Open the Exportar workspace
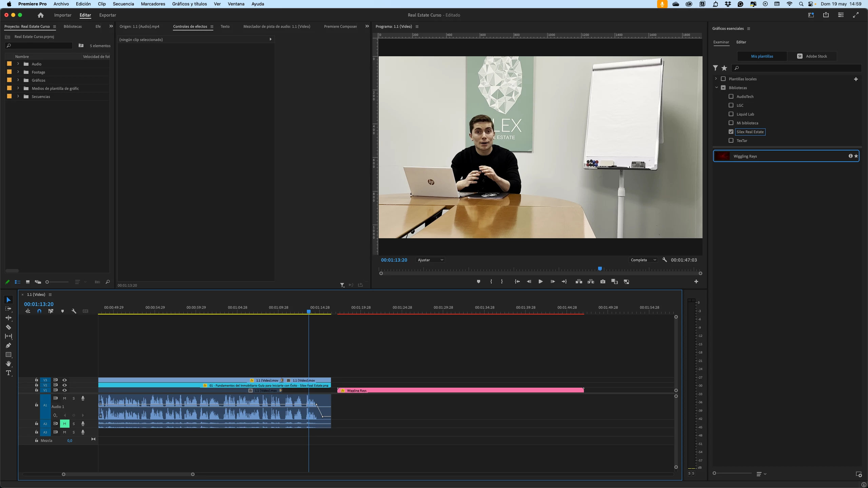Image resolution: width=868 pixels, height=488 pixels. point(107,15)
